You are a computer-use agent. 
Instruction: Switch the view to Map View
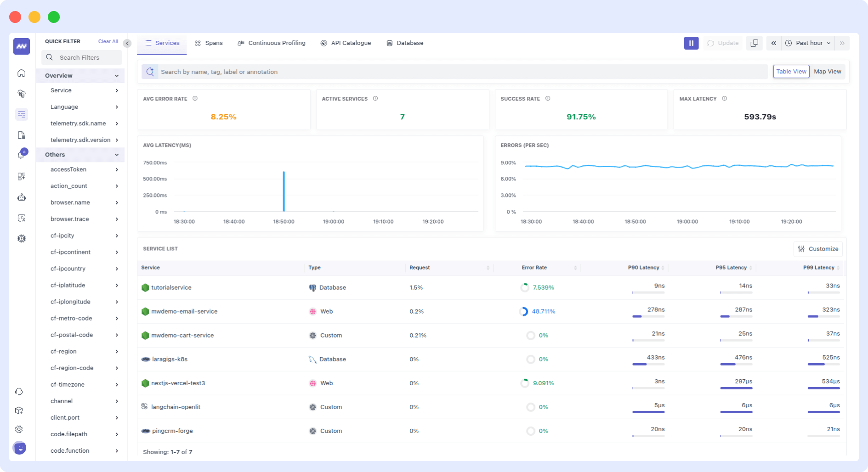tap(827, 71)
